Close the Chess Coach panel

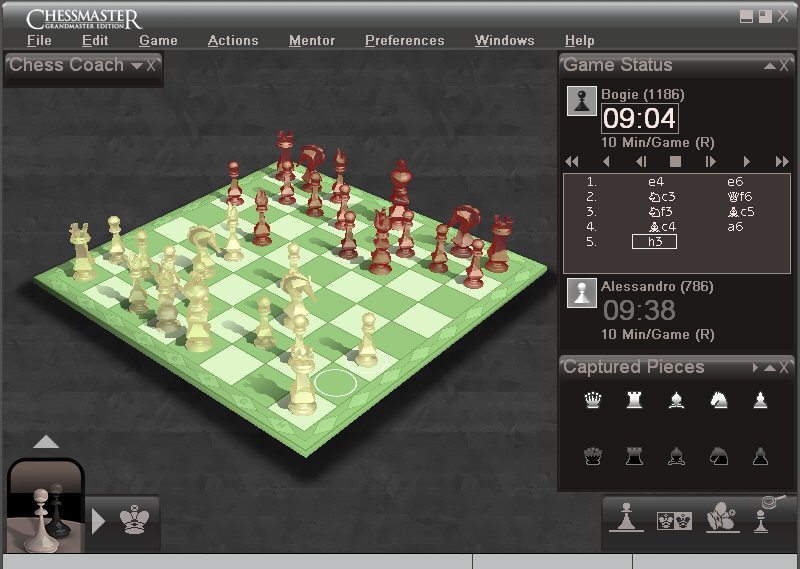(151, 66)
